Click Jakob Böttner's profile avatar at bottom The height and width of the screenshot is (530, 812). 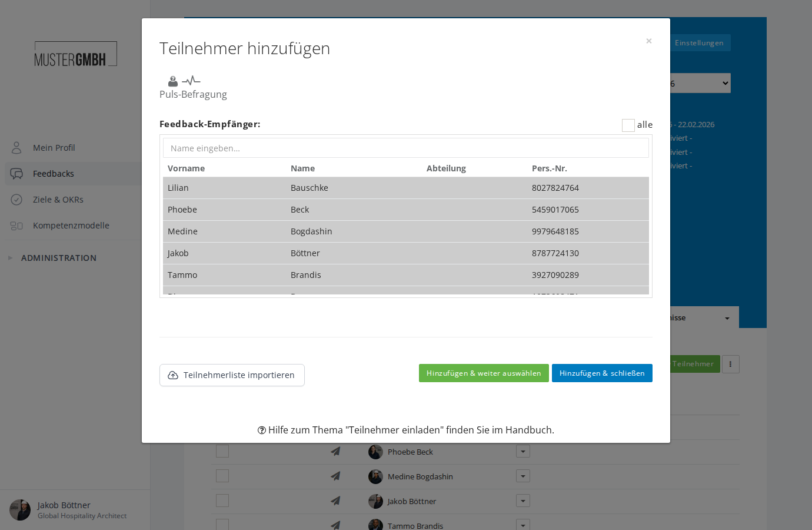click(20, 510)
